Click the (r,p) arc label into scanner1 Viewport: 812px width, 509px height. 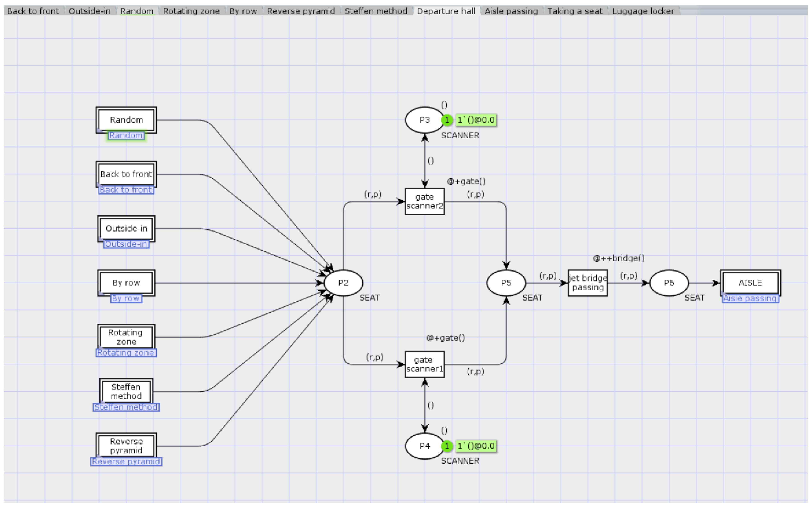(x=375, y=357)
